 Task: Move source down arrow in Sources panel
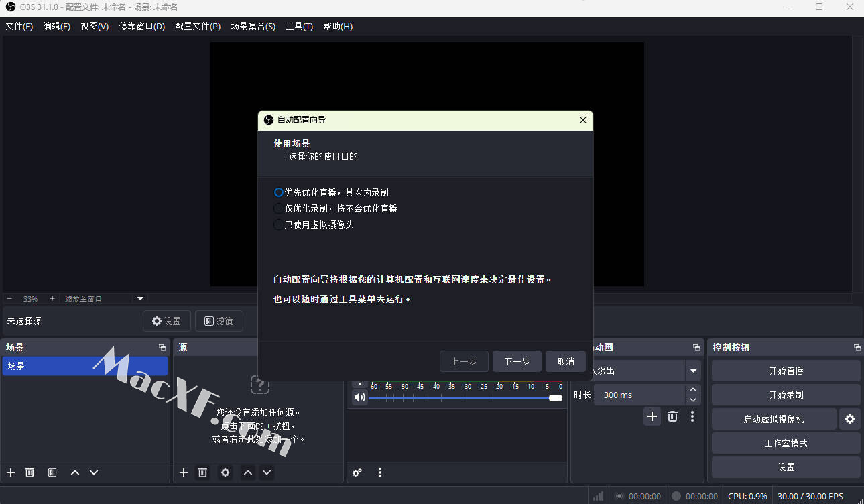pos(267,472)
